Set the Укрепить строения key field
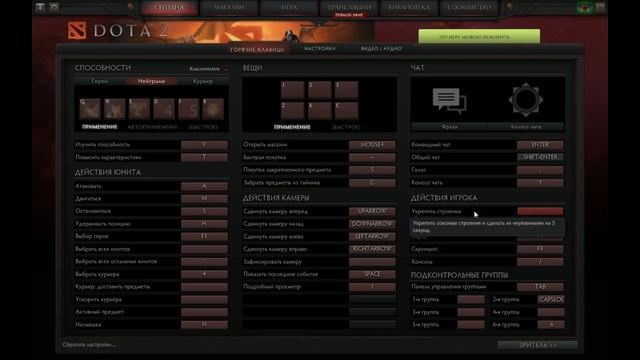Image resolution: width=640 pixels, height=360 pixels. pyautogui.click(x=540, y=211)
